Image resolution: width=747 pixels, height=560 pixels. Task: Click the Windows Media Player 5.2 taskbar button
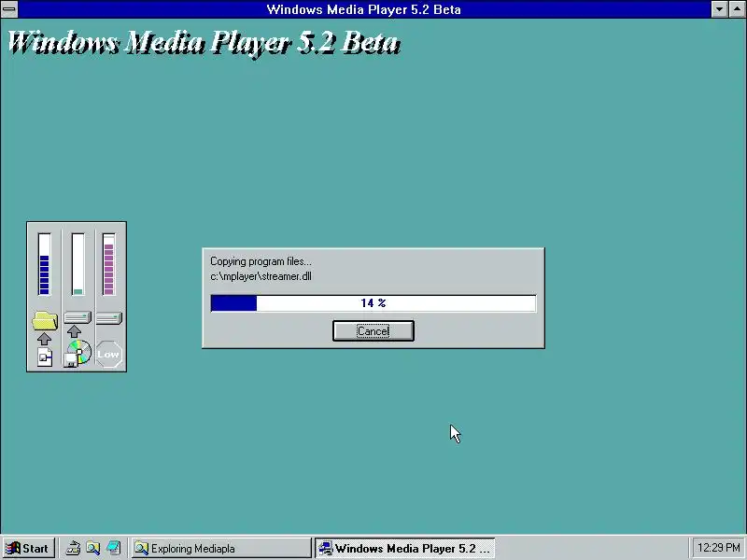pyautogui.click(x=404, y=548)
